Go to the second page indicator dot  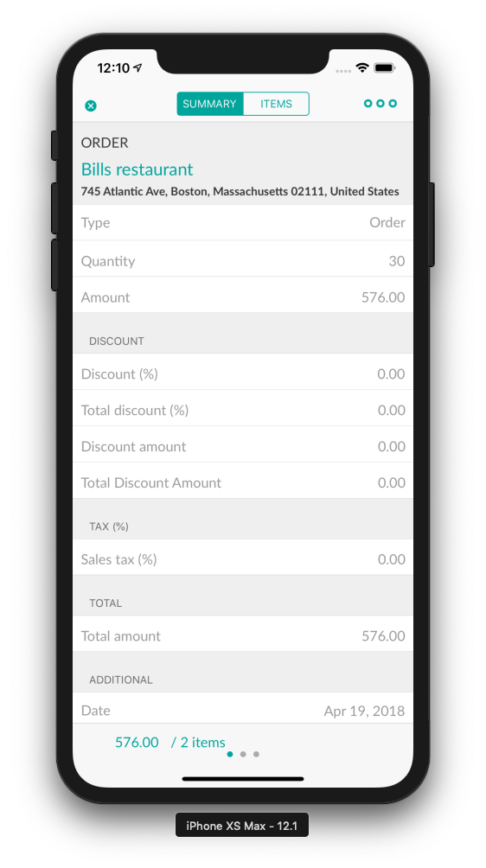[243, 754]
